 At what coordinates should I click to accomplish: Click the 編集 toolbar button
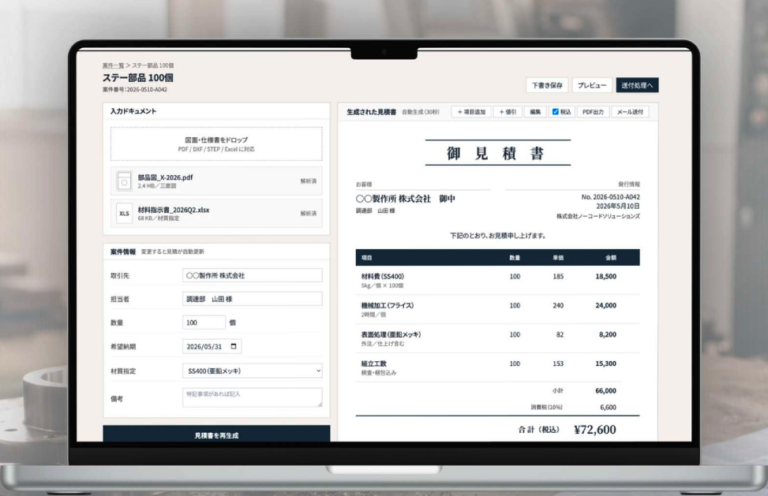click(x=535, y=112)
